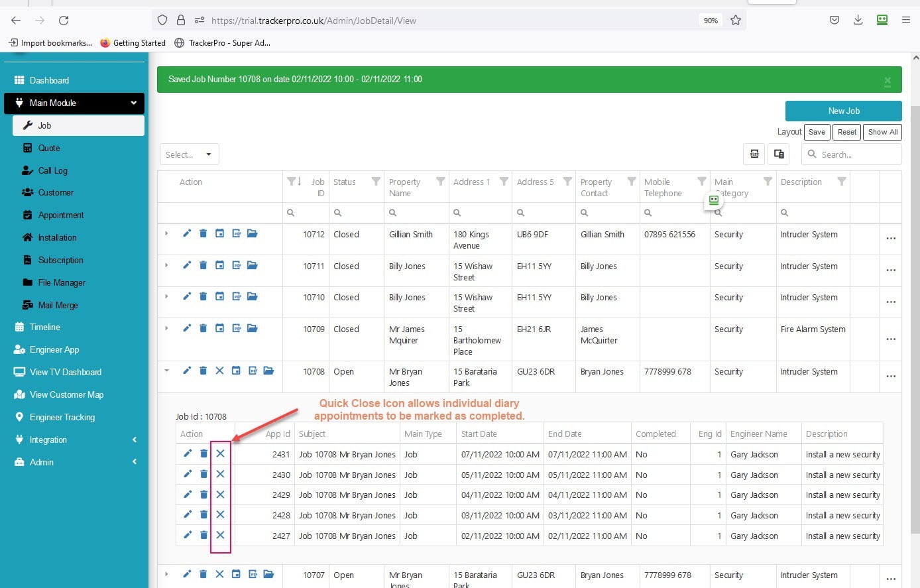Toggle the Description column filter icon
The width and height of the screenshot is (920, 588).
[x=841, y=182]
